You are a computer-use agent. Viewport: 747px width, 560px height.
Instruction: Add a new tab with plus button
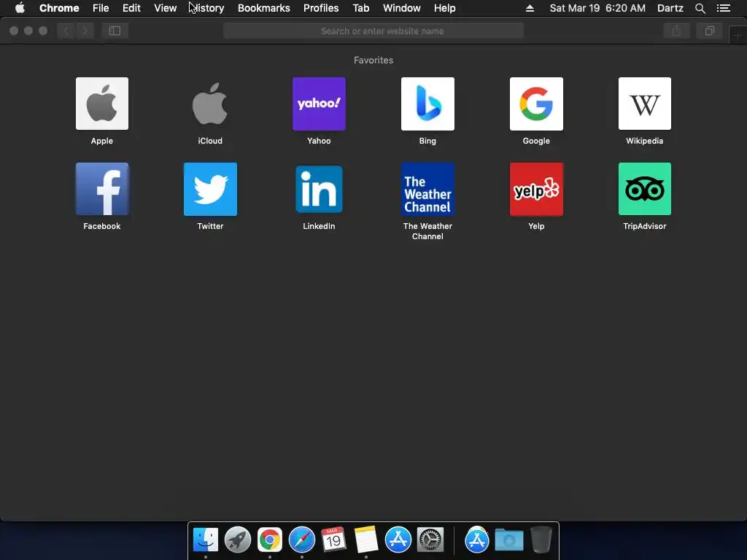click(x=738, y=36)
